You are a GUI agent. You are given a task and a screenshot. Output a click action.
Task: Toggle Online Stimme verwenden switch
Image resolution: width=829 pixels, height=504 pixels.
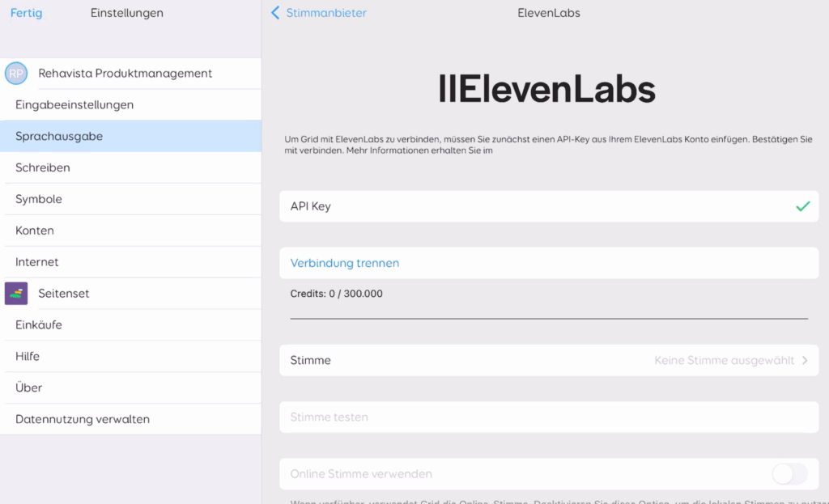tap(789, 474)
